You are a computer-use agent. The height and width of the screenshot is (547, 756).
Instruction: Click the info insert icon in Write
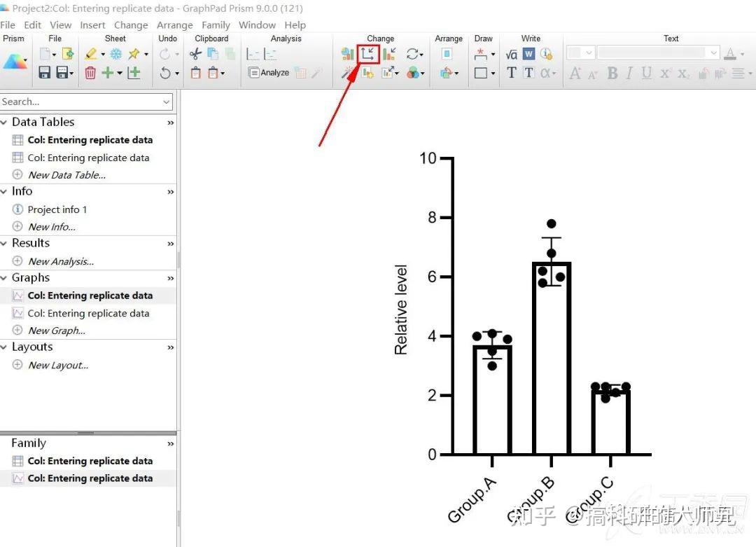click(546, 54)
